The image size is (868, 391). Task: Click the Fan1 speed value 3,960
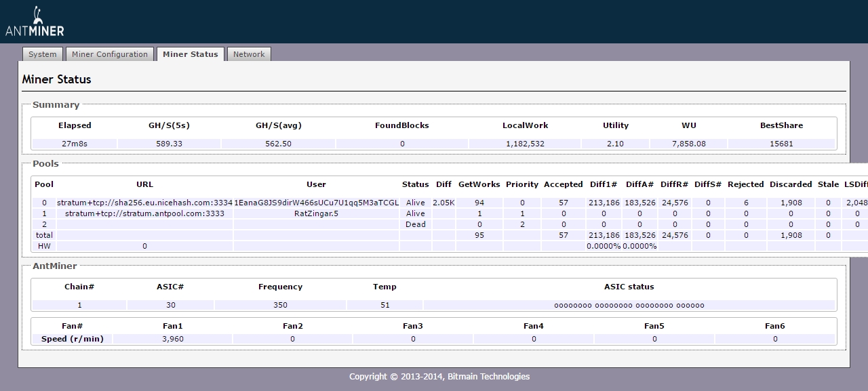pyautogui.click(x=173, y=339)
